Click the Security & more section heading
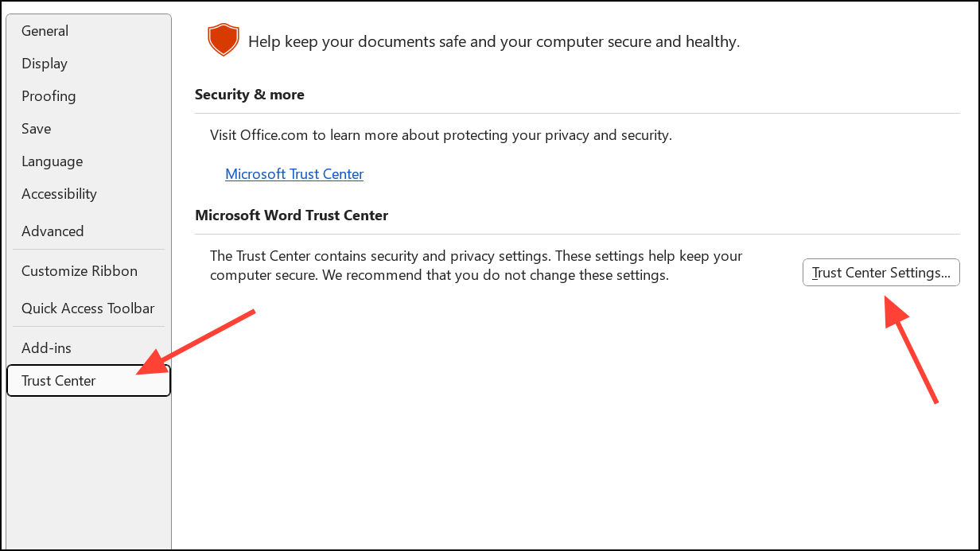980x551 pixels. pos(249,94)
